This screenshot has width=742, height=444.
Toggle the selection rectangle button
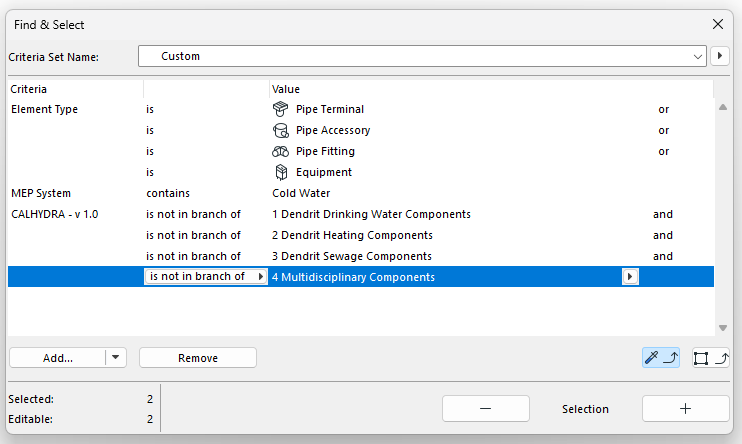tap(710, 358)
